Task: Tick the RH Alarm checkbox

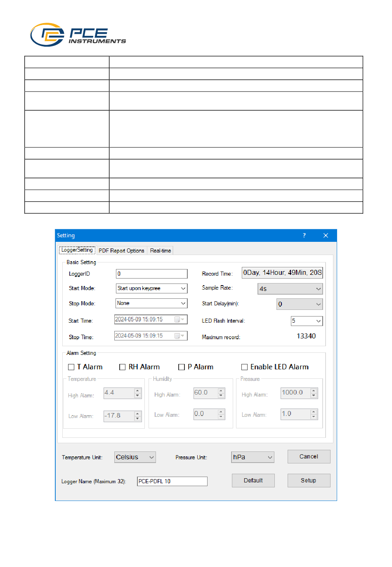Action: 123,367
